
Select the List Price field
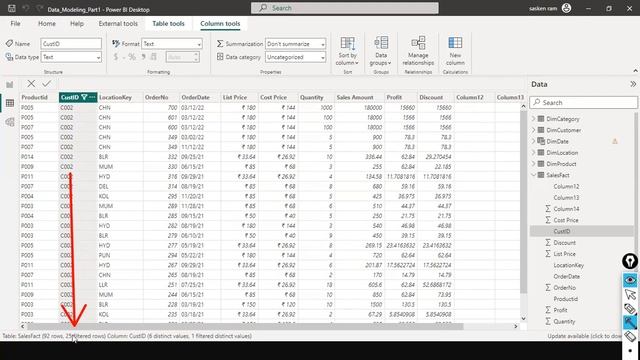[x=564, y=254]
